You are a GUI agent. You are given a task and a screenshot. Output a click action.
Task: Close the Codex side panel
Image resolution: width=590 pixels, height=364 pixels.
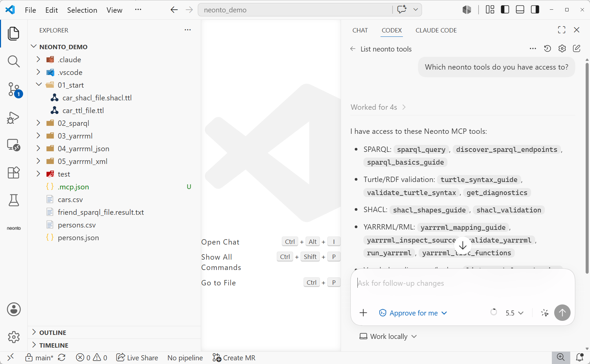(577, 30)
